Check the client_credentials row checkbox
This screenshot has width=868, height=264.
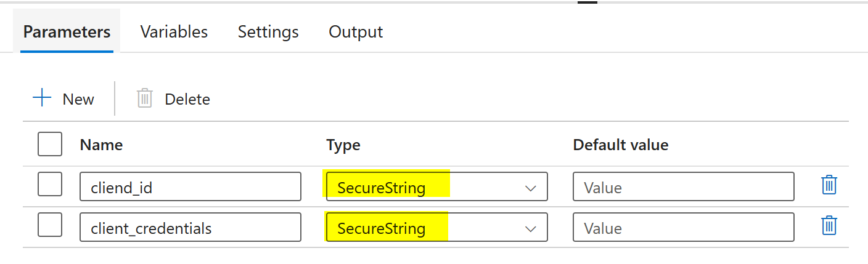(x=50, y=225)
